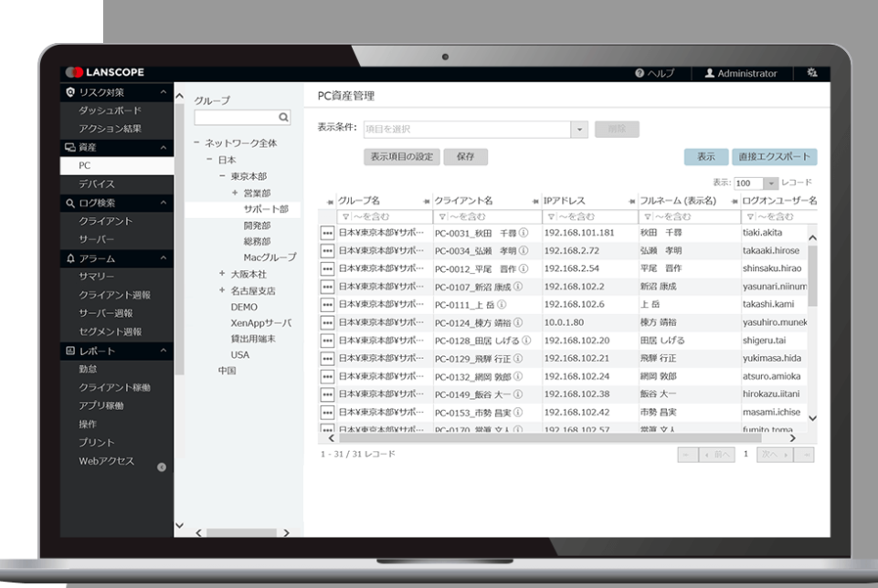Expand the 大阪本社 group node
Image resolution: width=878 pixels, height=588 pixels.
pyautogui.click(x=222, y=274)
